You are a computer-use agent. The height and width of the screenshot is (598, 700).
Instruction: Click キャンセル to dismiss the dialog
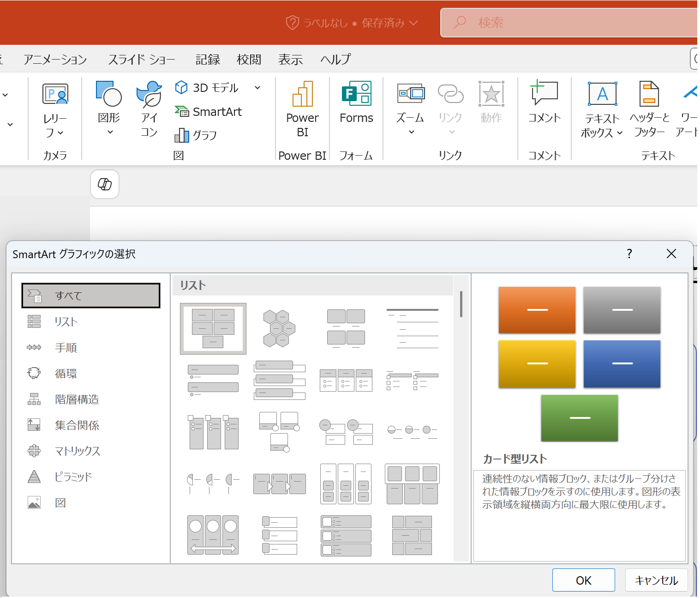[x=656, y=580]
